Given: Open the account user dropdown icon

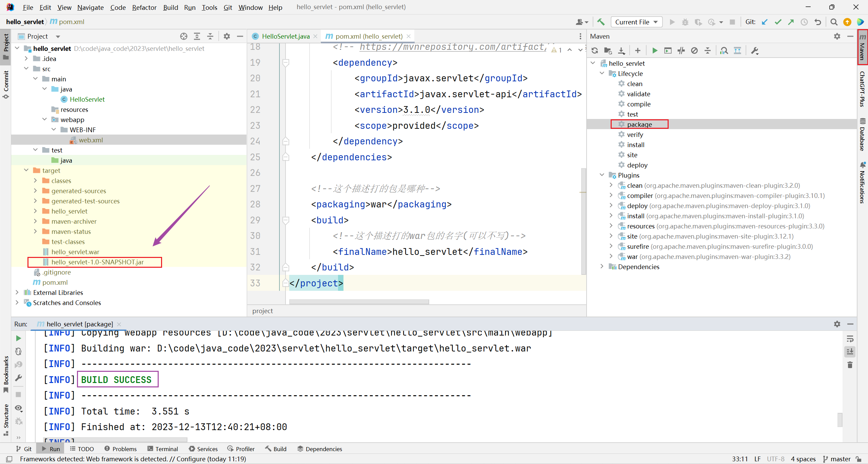Looking at the screenshot, I should [582, 22].
